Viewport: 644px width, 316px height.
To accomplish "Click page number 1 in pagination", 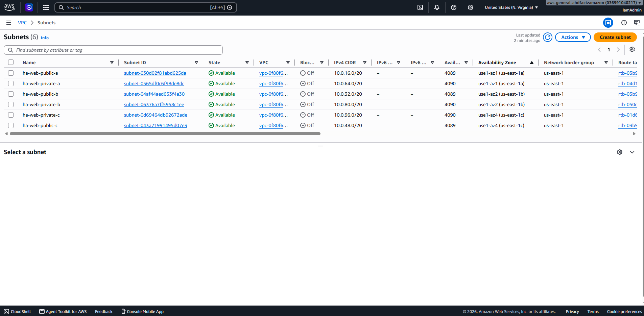I will 609,50.
